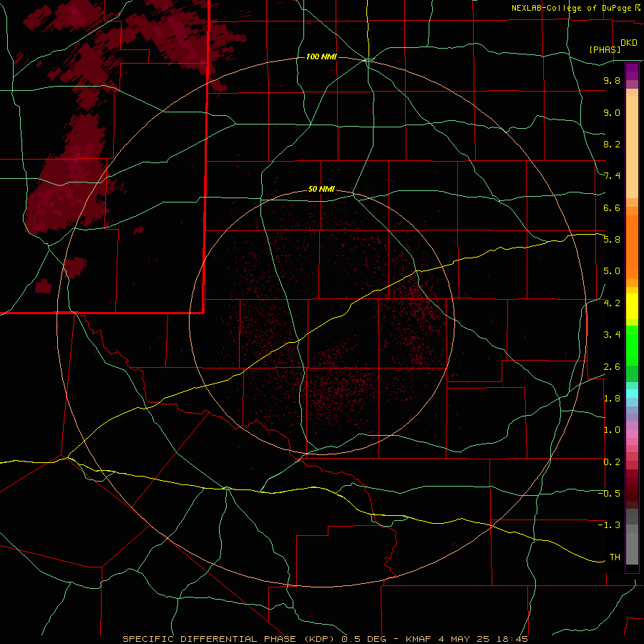Click the 50 NMI range ring label
This screenshot has width=644, height=644.
tap(321, 189)
